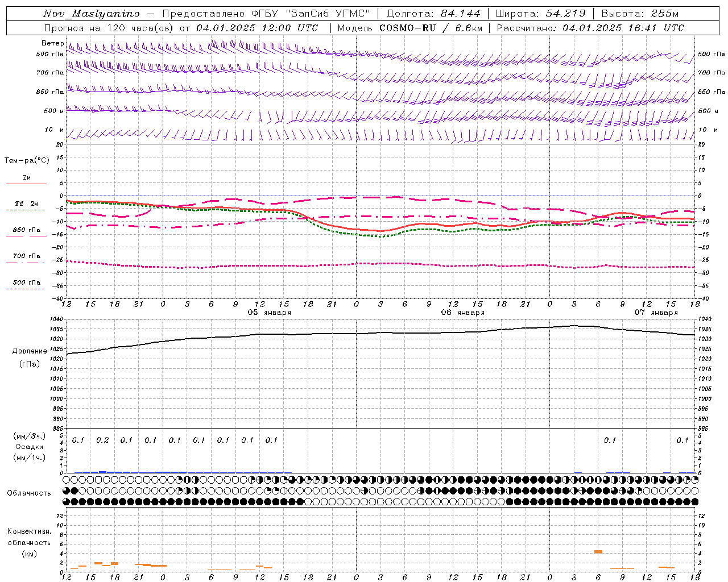The width and height of the screenshot is (728, 582).
Task: Click the dotted-line sample under the 500 гПа legend
Action: click(26, 289)
